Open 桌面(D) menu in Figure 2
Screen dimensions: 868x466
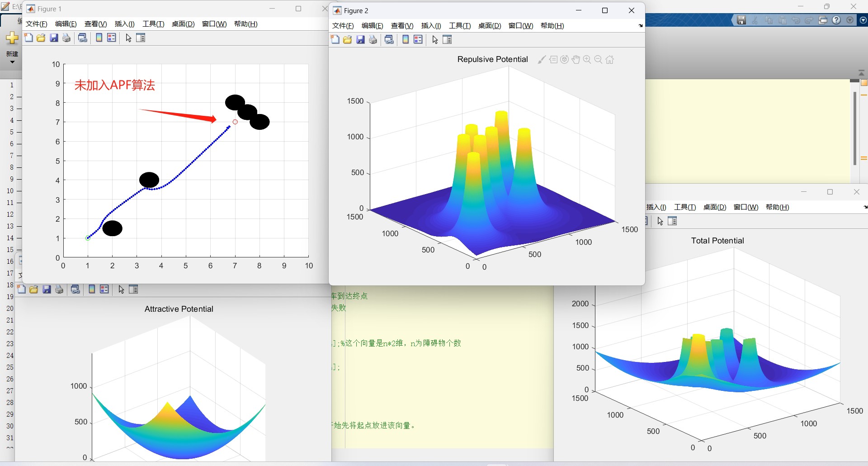click(490, 26)
